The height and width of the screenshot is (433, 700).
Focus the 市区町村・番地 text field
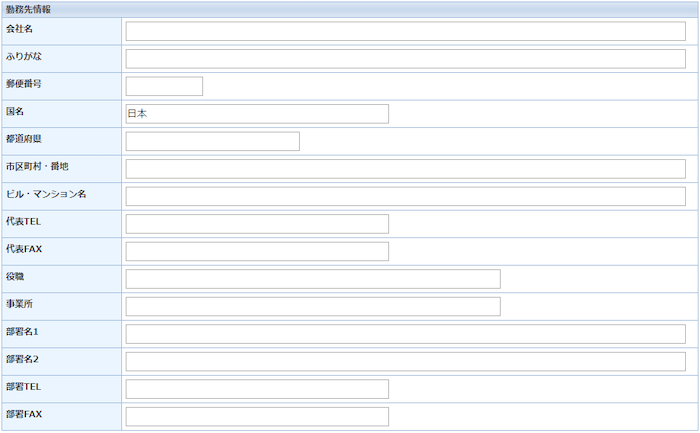405,168
